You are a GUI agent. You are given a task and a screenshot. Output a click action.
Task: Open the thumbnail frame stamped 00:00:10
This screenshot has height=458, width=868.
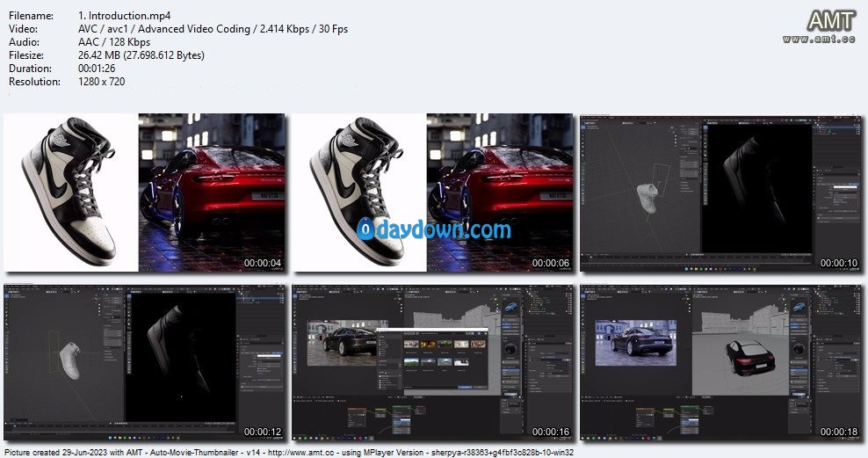pyautogui.click(x=721, y=193)
